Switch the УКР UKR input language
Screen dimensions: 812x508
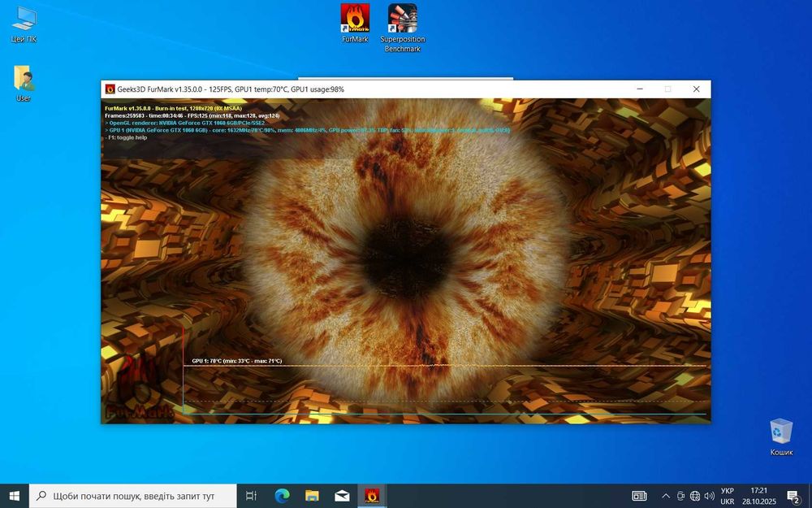pyautogui.click(x=727, y=496)
